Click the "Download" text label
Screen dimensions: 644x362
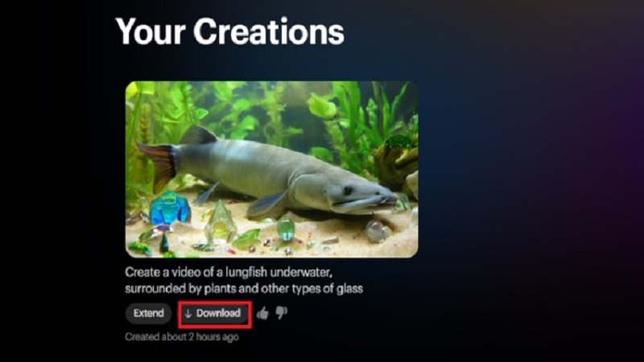(218, 313)
